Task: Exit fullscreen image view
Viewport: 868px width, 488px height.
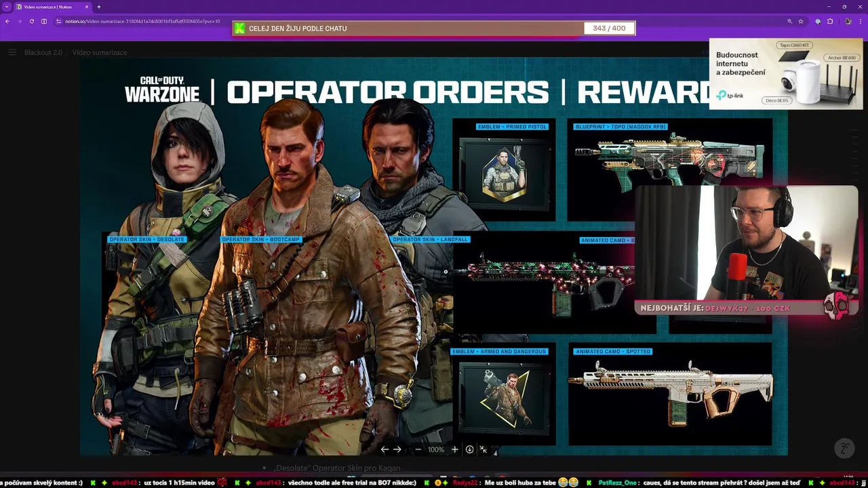Action: 484,449
